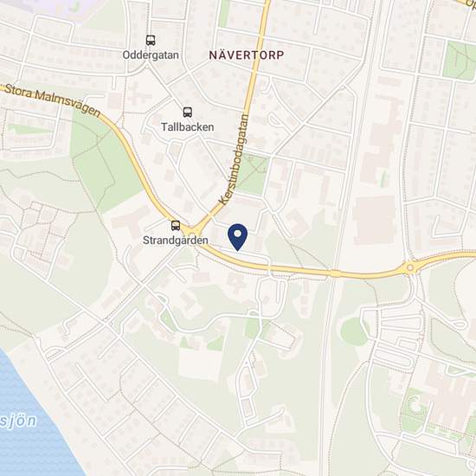Select the Oddergatan bus stop icon
The image size is (476, 476).
pos(151,40)
